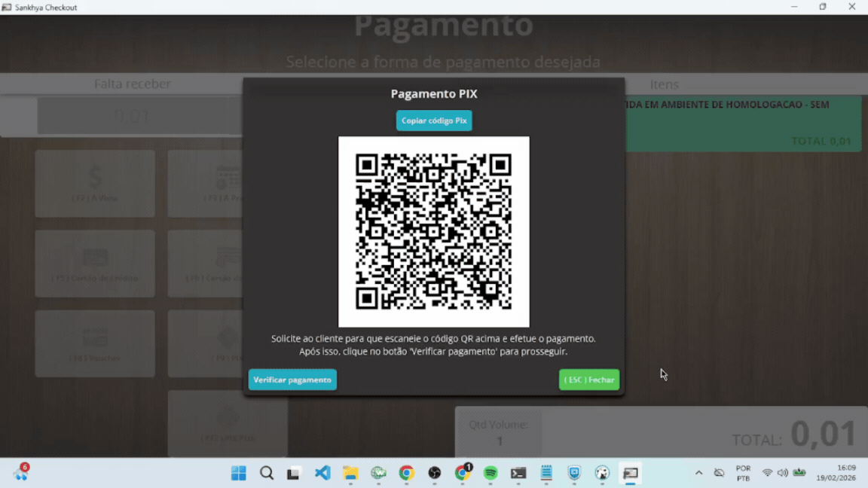Open the green globe app in taskbar
The width and height of the screenshot is (868, 488).
(379, 473)
